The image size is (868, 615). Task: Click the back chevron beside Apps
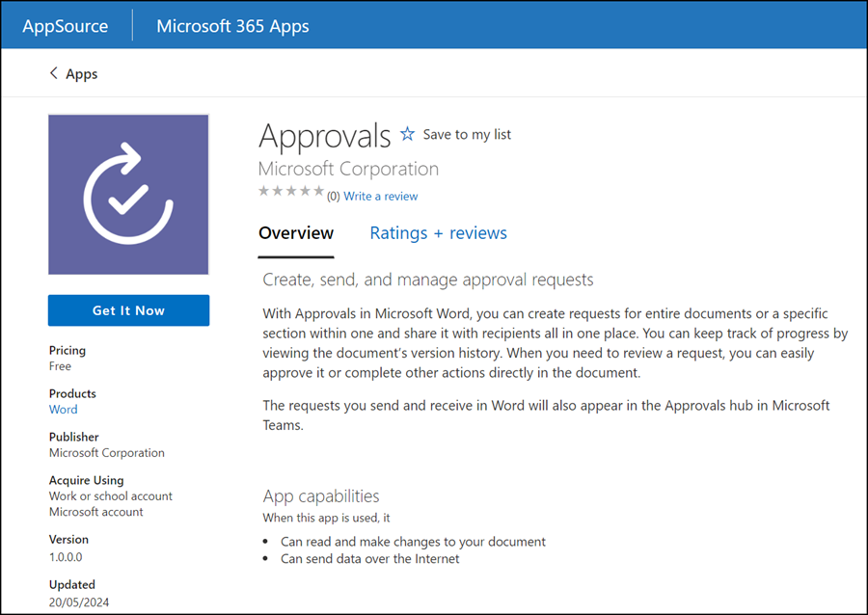54,73
